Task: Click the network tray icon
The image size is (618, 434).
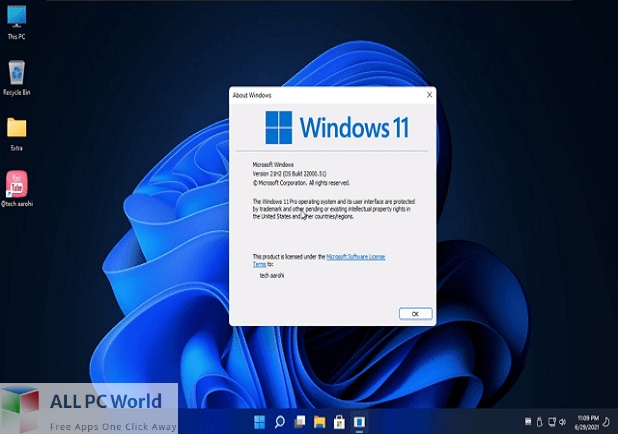Action: tap(552, 422)
